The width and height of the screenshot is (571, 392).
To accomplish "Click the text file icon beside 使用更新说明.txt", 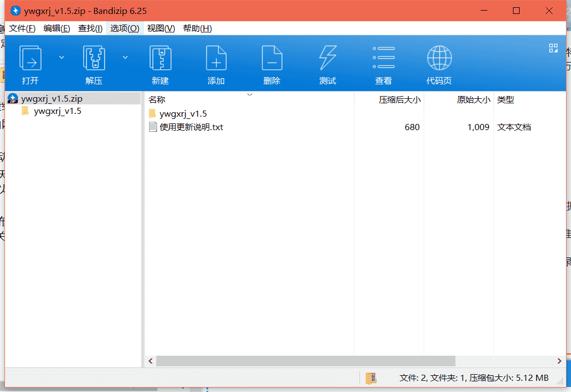I will tap(152, 127).
